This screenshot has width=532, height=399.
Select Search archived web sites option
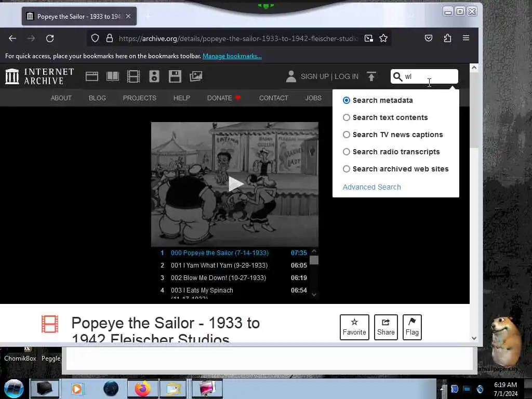[346, 169]
